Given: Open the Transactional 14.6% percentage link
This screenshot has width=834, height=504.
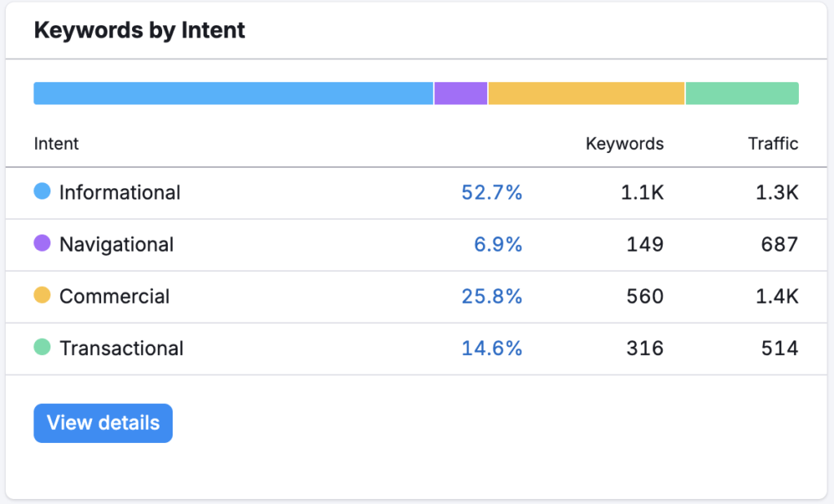Looking at the screenshot, I should click(491, 348).
